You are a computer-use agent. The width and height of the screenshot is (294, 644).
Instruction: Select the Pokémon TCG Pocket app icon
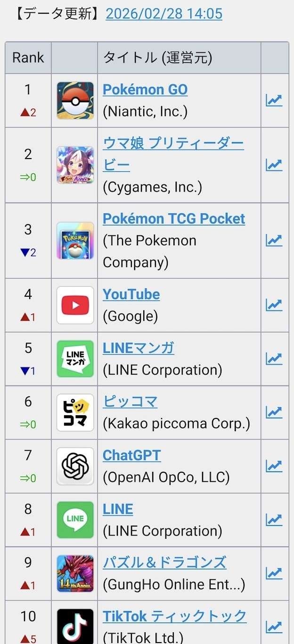coord(75,241)
